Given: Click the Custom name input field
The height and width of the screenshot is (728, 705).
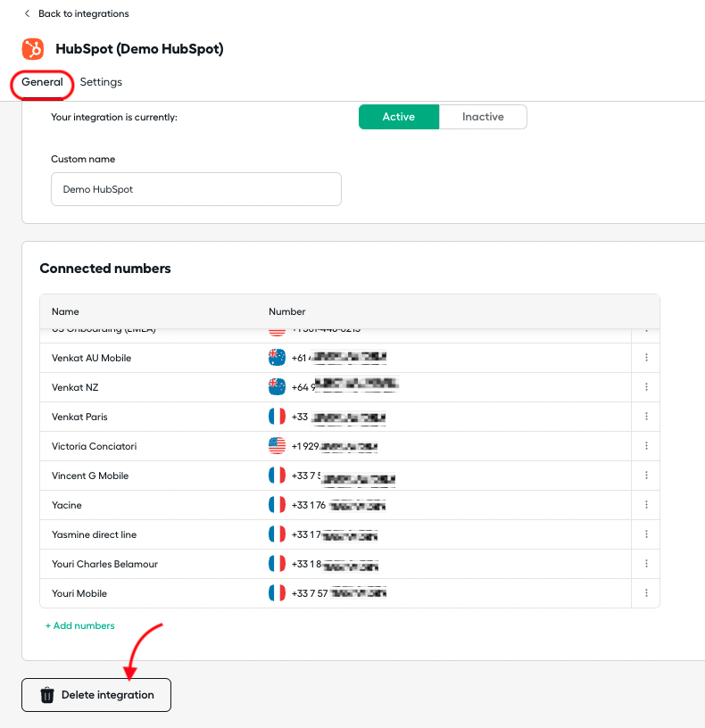Looking at the screenshot, I should tap(196, 189).
